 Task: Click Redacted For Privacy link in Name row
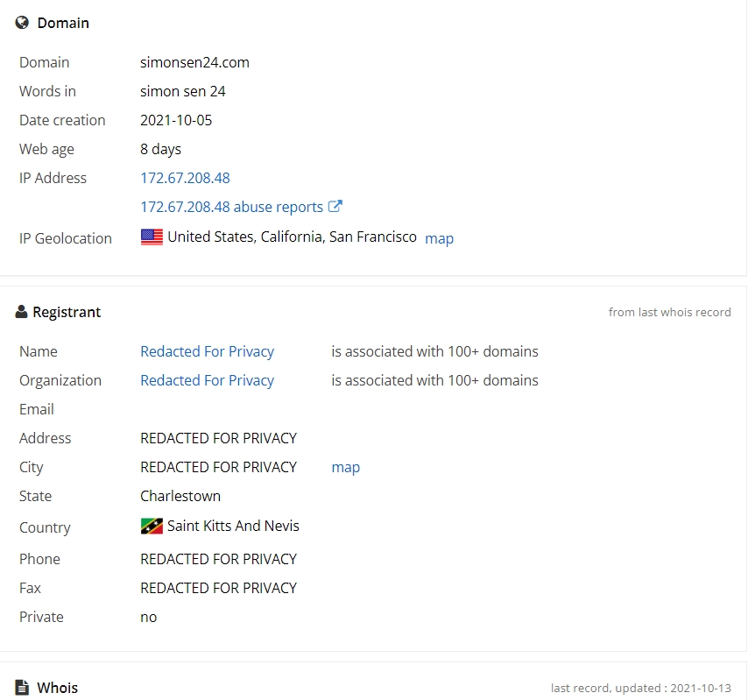(x=207, y=351)
